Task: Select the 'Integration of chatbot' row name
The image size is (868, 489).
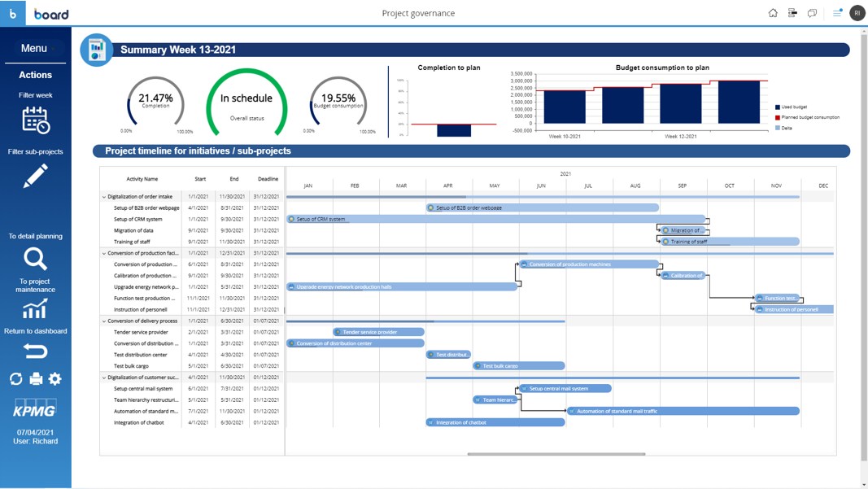Action: coord(139,422)
